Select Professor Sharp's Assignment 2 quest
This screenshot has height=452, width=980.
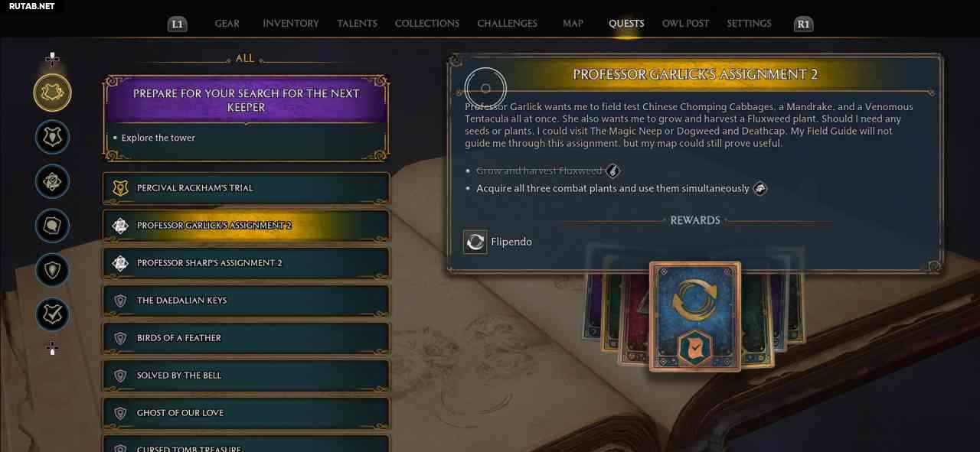[x=246, y=263]
